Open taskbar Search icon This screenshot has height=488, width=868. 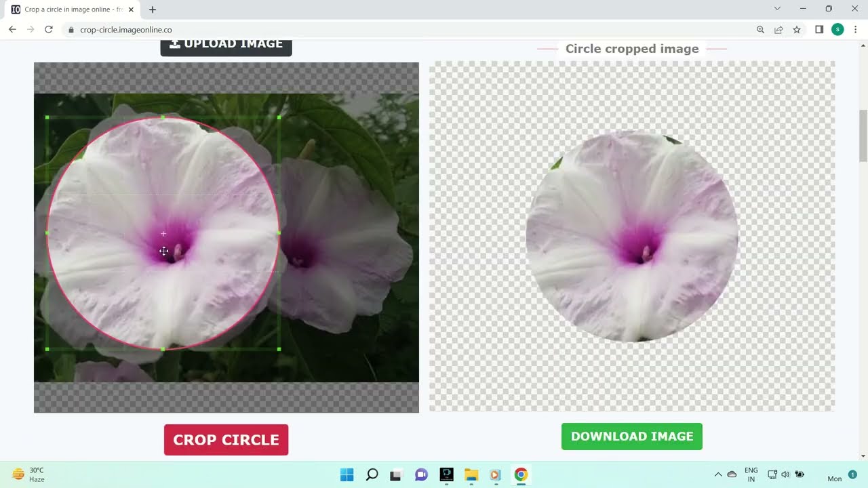(372, 474)
